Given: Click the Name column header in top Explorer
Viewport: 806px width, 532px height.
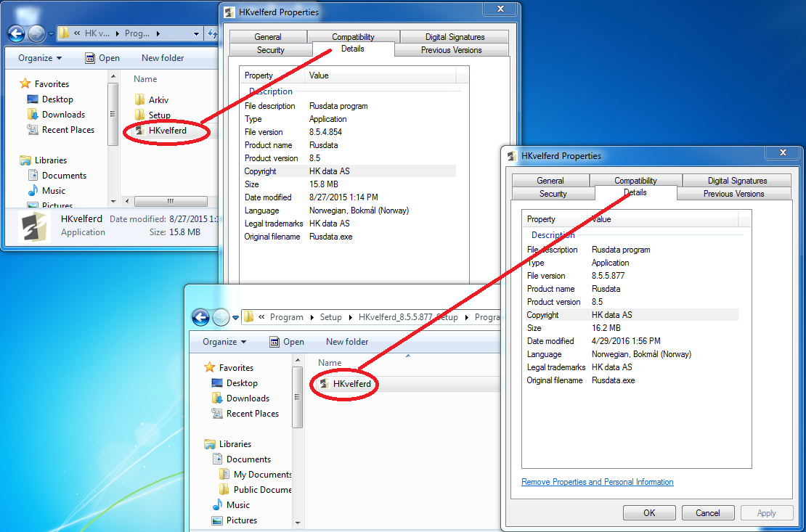Looking at the screenshot, I should point(145,79).
